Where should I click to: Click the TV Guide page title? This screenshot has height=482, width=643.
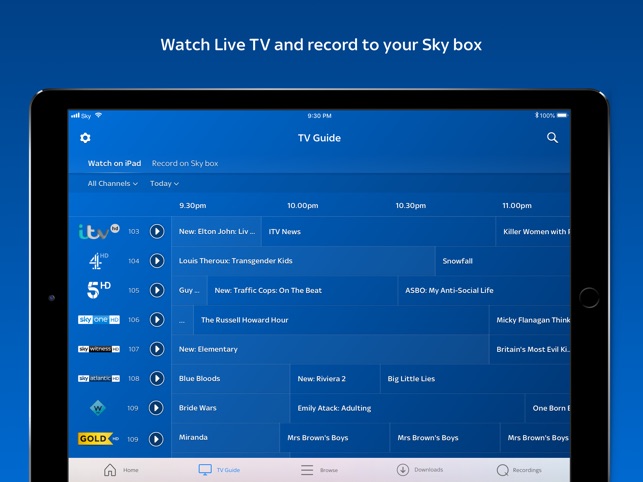point(319,138)
